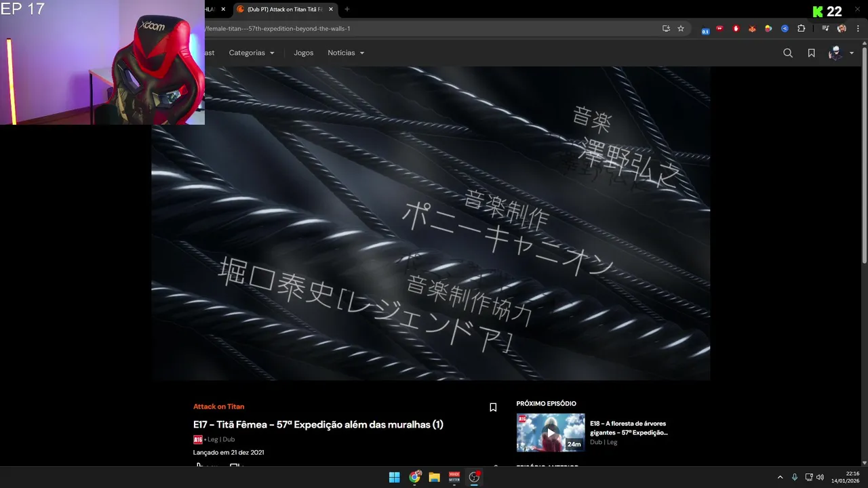Open the browser media controls icon
Image resolution: width=868 pixels, height=488 pixels.
point(825,28)
